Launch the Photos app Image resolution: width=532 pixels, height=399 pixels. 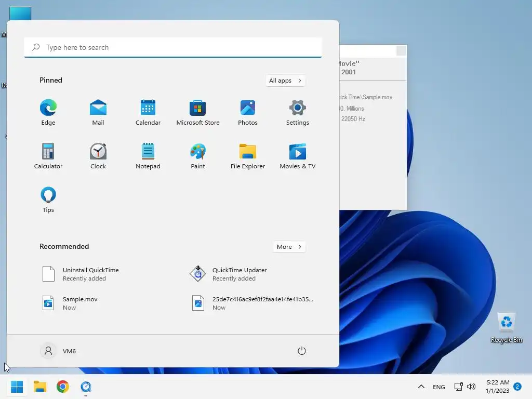point(248,113)
